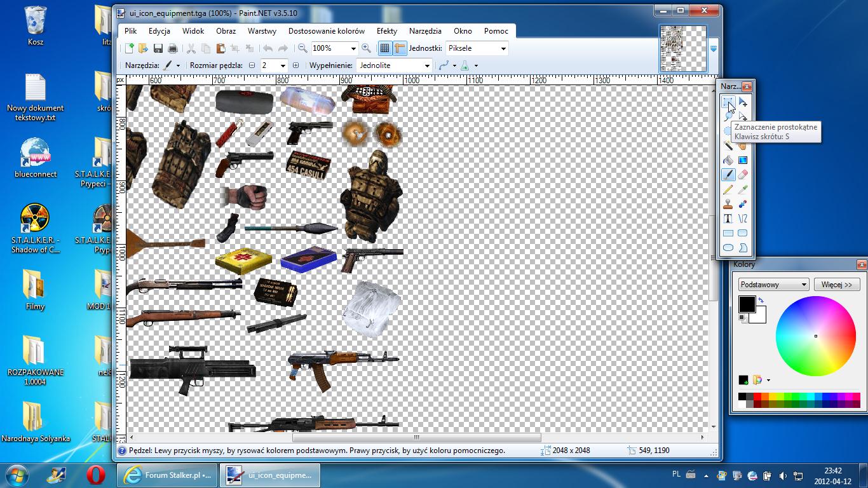Increase brush size with plus button
The height and width of the screenshot is (488, 868).
[295, 65]
